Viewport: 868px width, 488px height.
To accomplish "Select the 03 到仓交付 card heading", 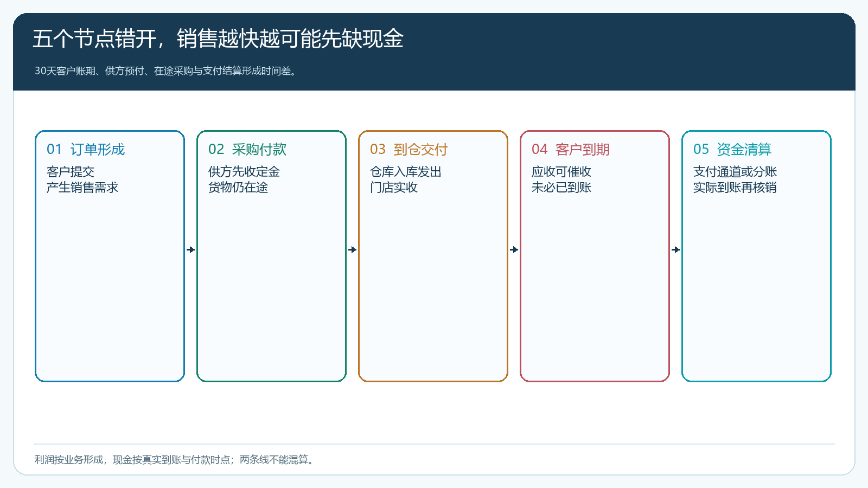I will pyautogui.click(x=409, y=150).
